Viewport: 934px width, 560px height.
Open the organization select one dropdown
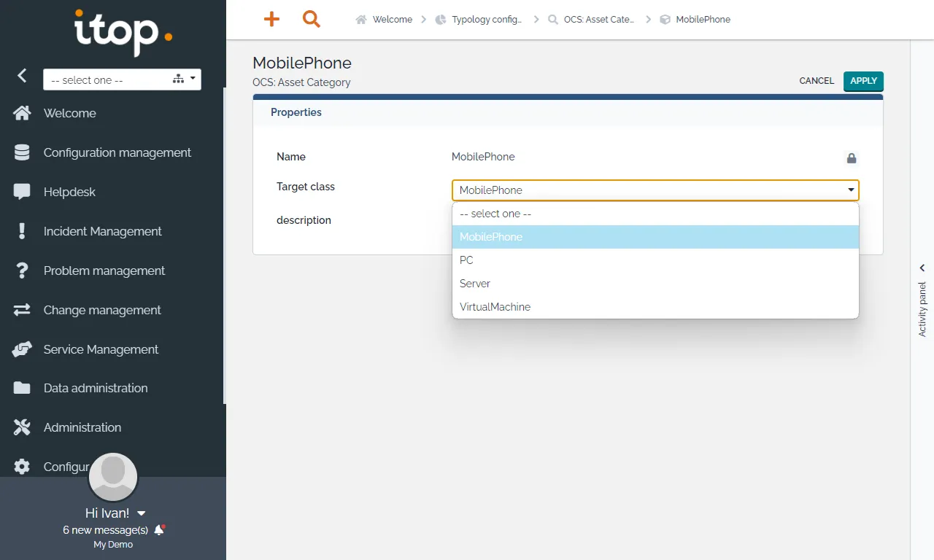(x=122, y=79)
